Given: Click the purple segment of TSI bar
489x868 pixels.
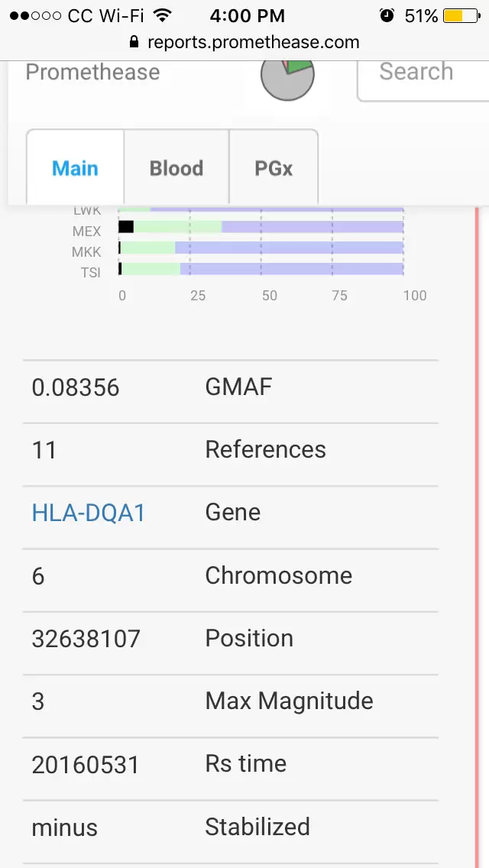Looking at the screenshot, I should [x=296, y=269].
